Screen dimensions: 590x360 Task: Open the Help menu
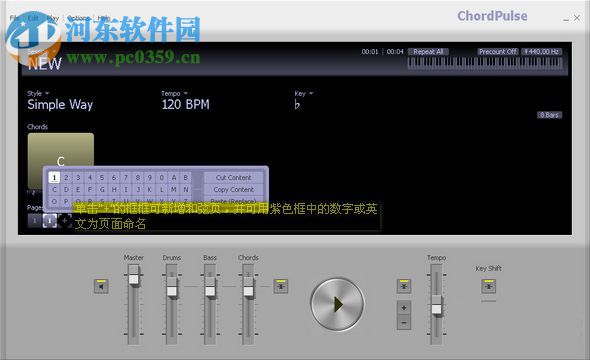click(x=104, y=18)
